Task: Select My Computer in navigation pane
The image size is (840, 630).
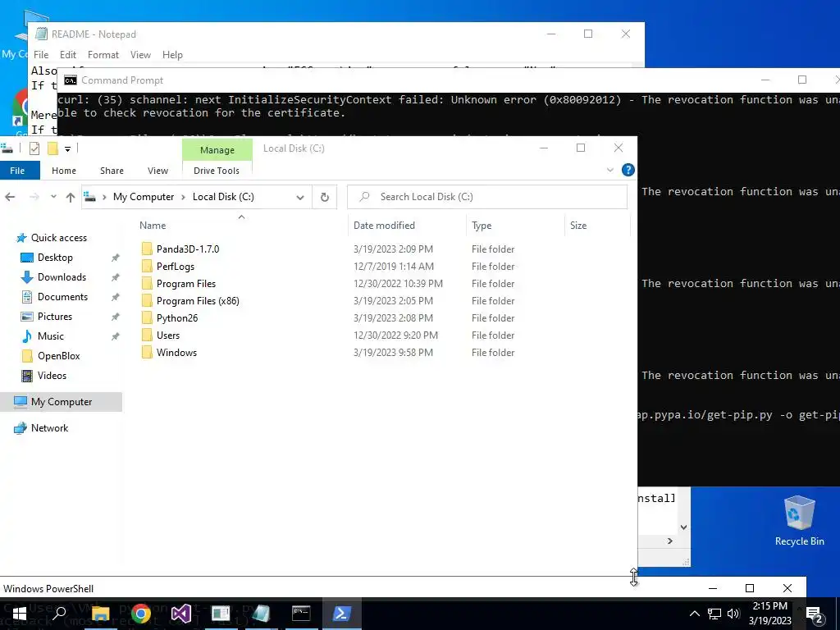Action: (x=61, y=402)
